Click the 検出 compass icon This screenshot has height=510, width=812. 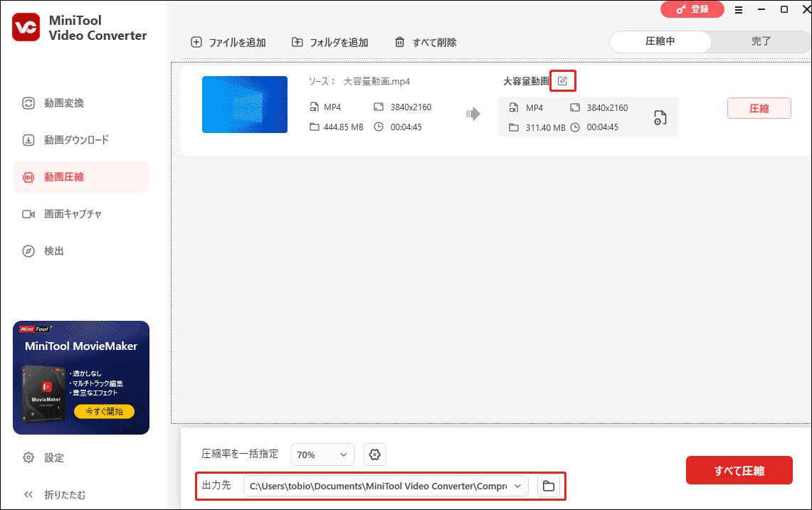28,251
